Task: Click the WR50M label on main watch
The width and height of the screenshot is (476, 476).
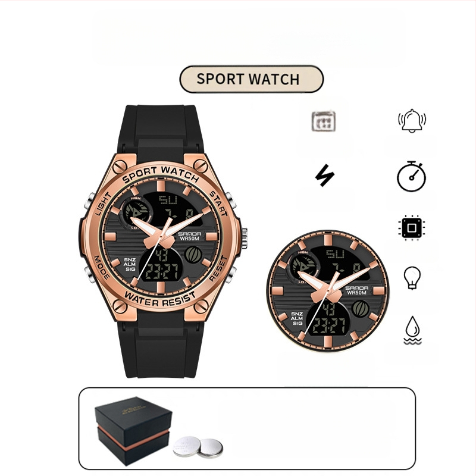Action: click(189, 239)
